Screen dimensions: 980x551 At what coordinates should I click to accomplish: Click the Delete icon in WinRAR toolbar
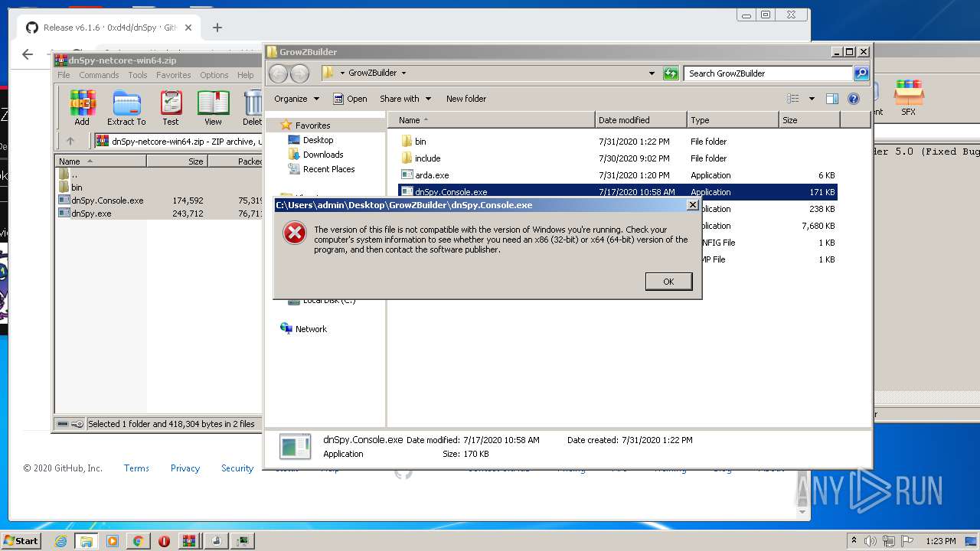(253, 107)
